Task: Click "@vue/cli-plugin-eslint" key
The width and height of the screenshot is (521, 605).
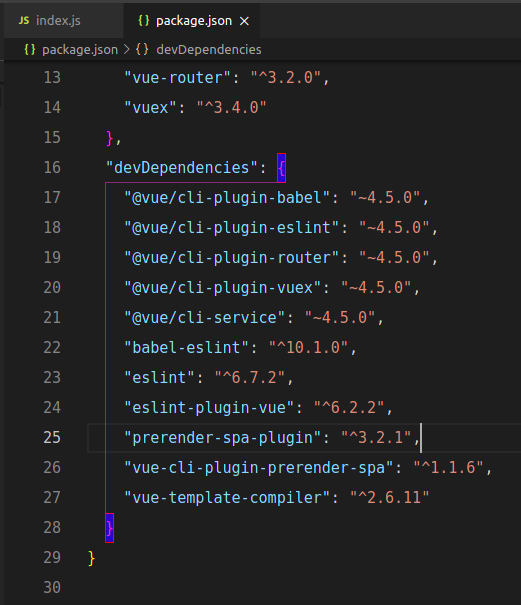Action: [232, 228]
